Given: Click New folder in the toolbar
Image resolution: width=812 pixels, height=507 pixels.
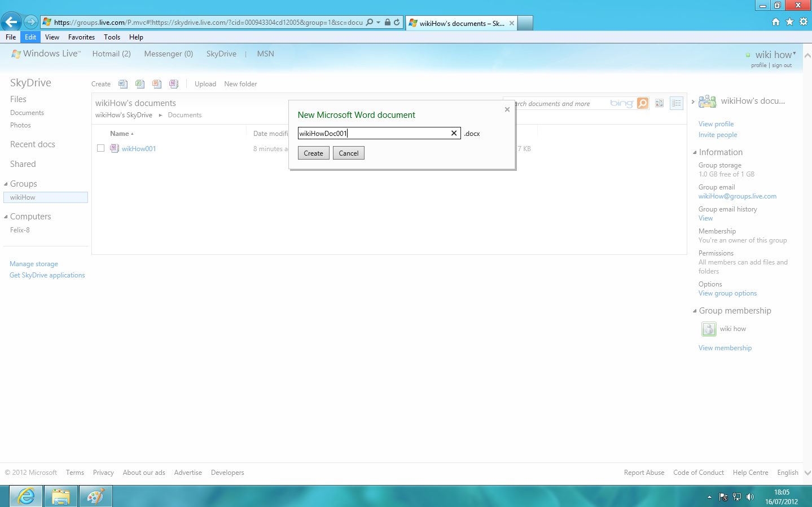Looking at the screenshot, I should pos(240,84).
